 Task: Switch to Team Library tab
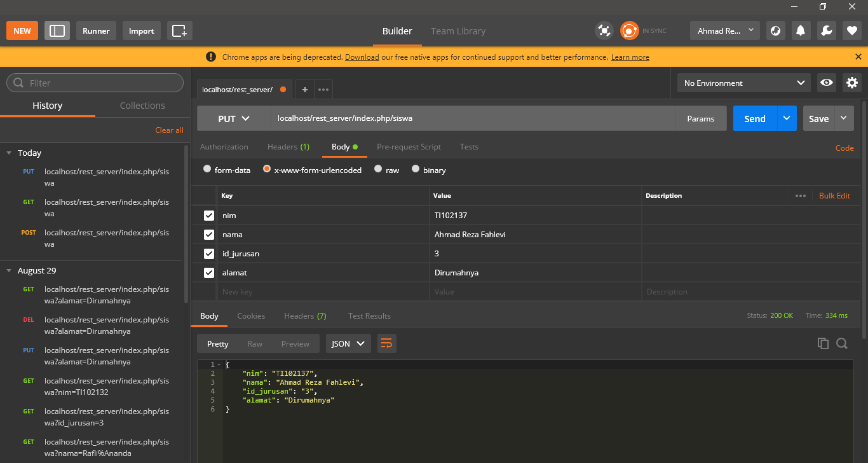point(458,31)
